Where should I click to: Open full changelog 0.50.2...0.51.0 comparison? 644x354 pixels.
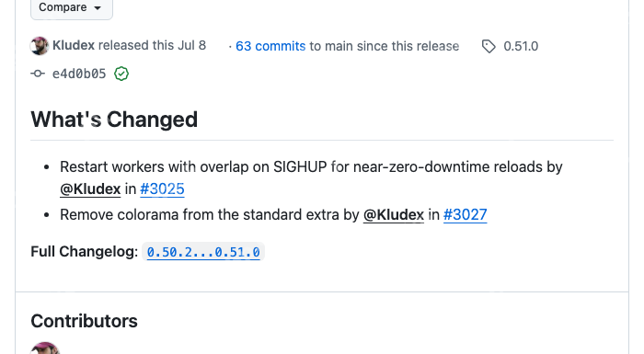(203, 252)
